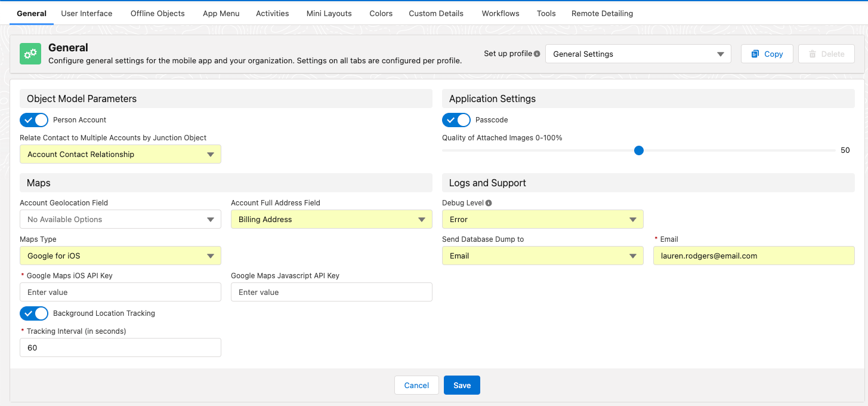Viewport: 868px width, 406px height.
Task: Switch to the Offline Objects tab
Action: 157,13
